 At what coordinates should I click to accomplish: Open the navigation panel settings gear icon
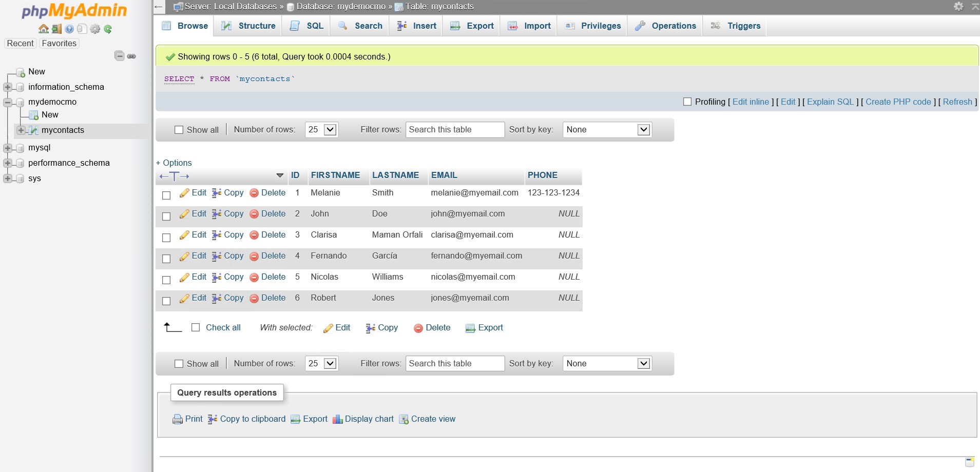tap(95, 29)
